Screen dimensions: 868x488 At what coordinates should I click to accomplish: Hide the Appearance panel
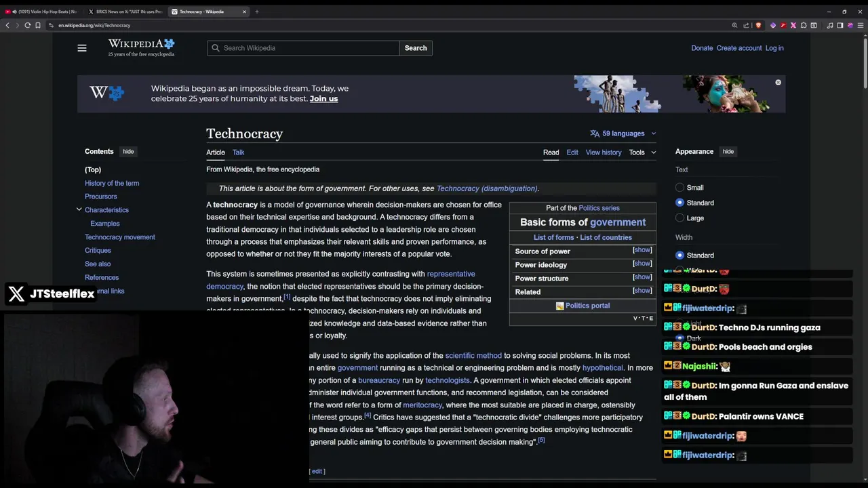click(728, 152)
